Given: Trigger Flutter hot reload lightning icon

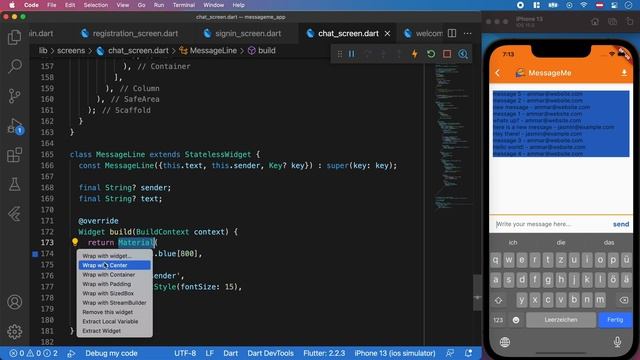Looking at the screenshot, I should pyautogui.click(x=415, y=54).
